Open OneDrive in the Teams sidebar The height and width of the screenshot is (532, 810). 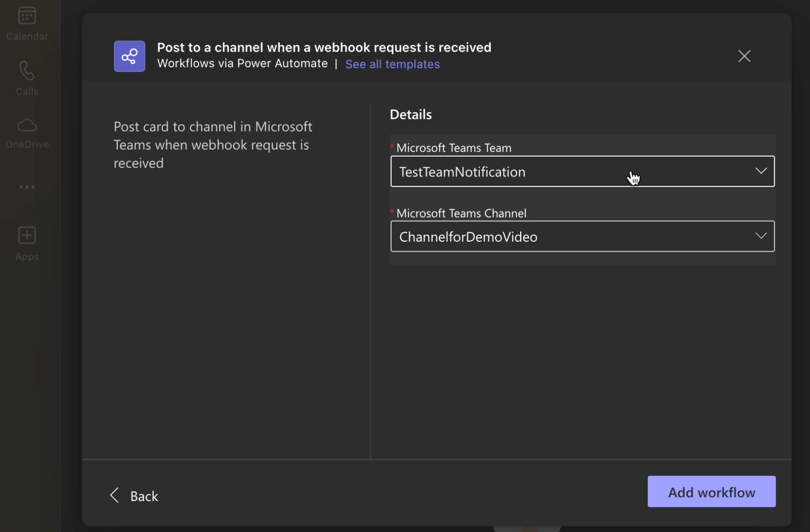click(27, 134)
